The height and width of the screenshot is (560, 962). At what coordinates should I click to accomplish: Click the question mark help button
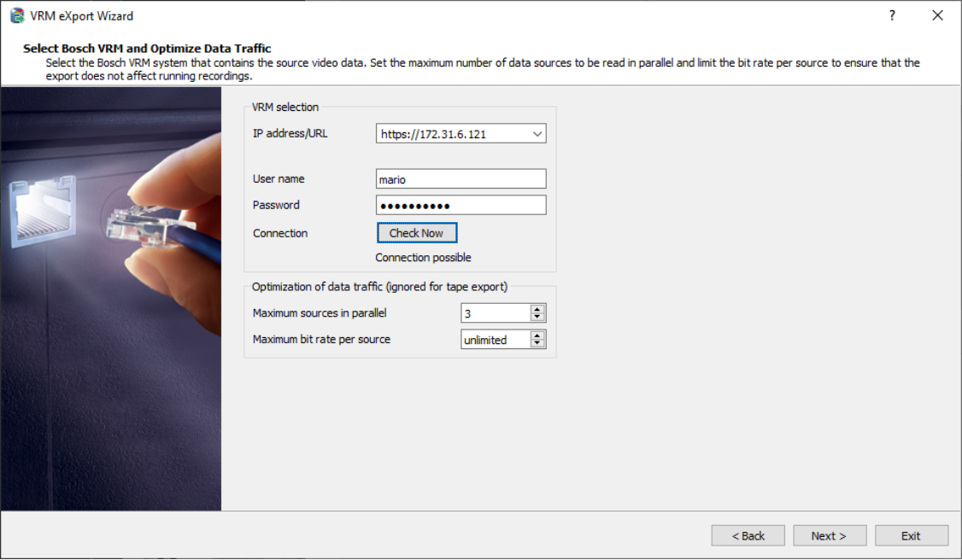(892, 15)
